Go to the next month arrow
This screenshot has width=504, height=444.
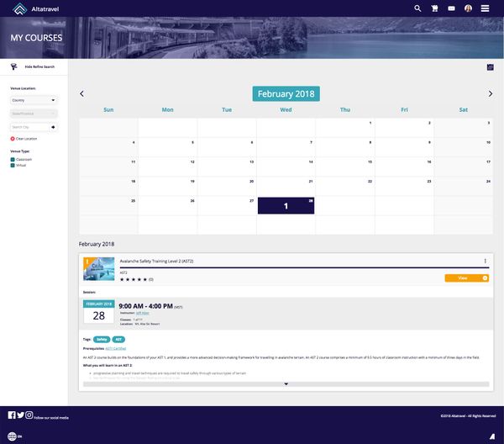[491, 93]
